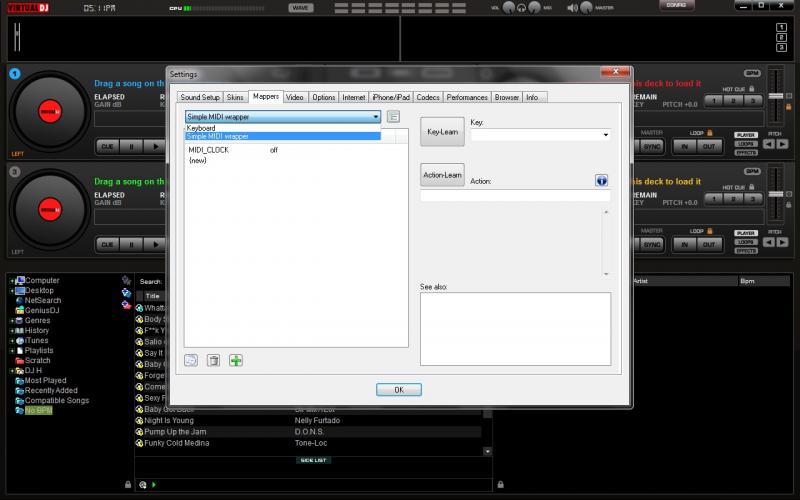
Task: Click the top folder icon beside Computer row
Action: [126, 280]
